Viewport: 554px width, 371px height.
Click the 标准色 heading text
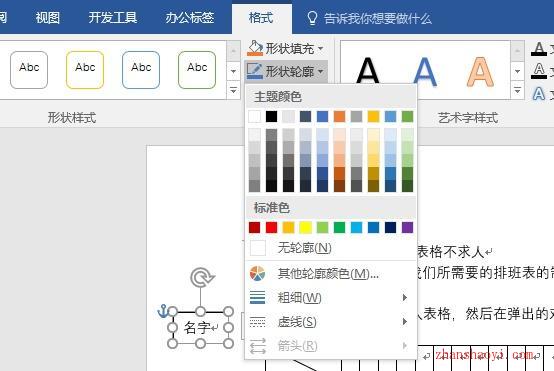point(272,207)
